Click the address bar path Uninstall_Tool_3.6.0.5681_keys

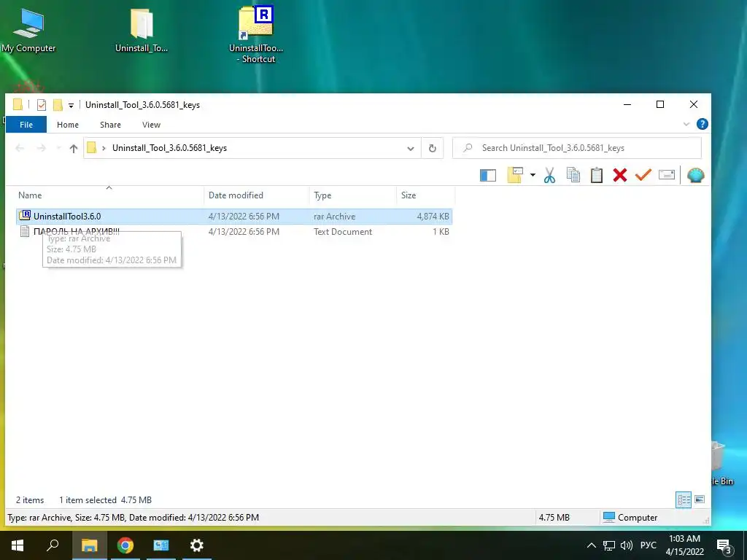coord(169,148)
